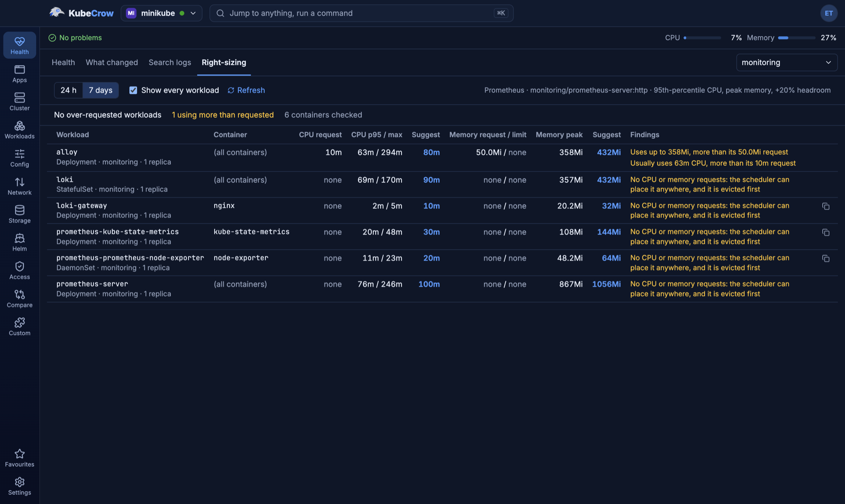The image size is (845, 504).
Task: Open the What changed tab
Action: 112,62
